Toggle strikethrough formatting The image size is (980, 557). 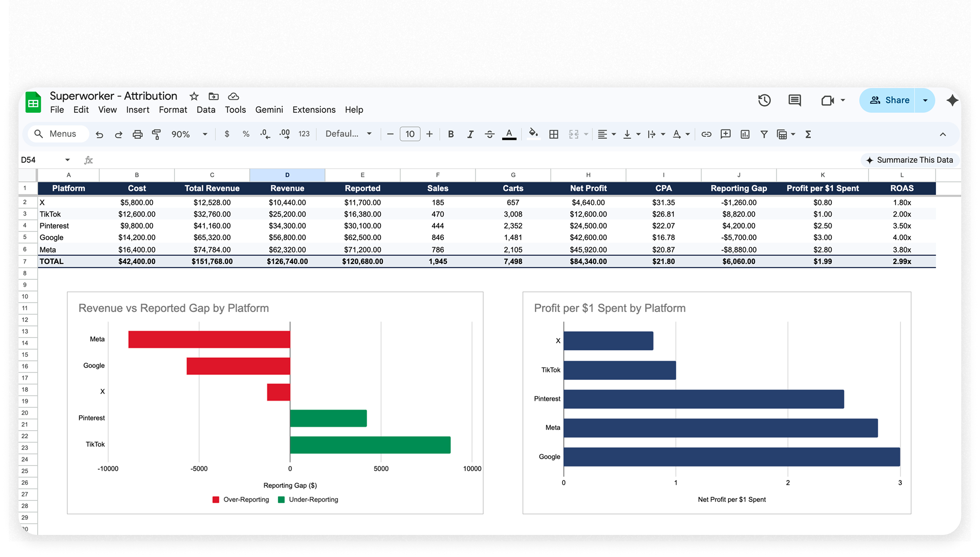[x=489, y=134]
